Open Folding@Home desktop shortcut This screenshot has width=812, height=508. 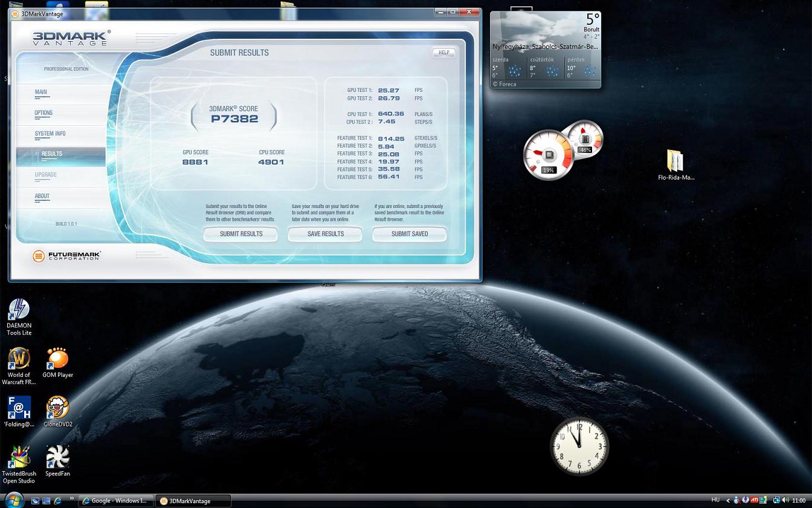(19, 412)
